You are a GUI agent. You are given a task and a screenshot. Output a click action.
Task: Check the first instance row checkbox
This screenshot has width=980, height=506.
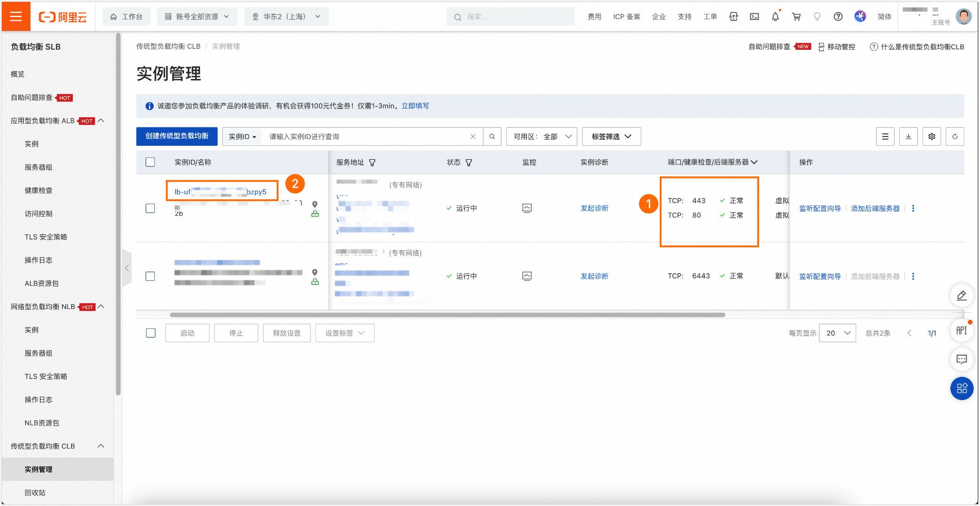(x=150, y=208)
